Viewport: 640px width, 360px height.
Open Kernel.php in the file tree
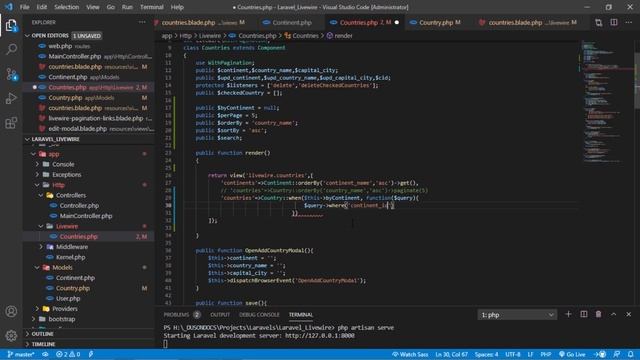pyautogui.click(x=71, y=257)
